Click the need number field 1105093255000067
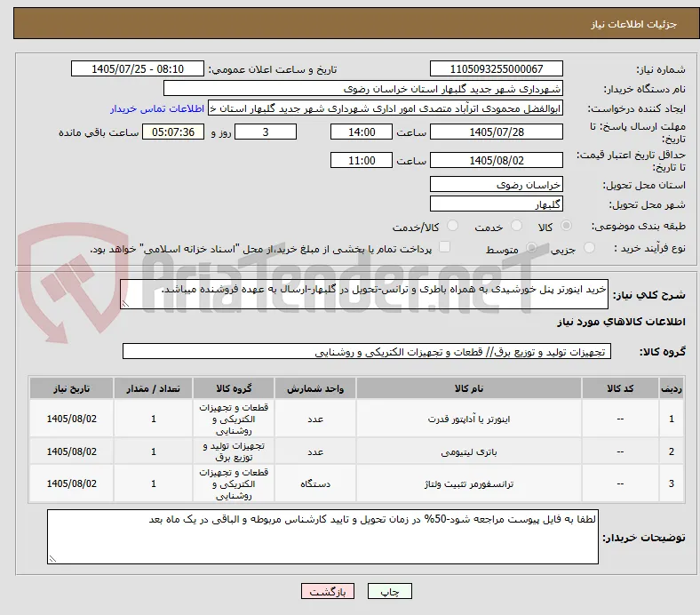Screen dimensions: 700x615 click(496, 68)
